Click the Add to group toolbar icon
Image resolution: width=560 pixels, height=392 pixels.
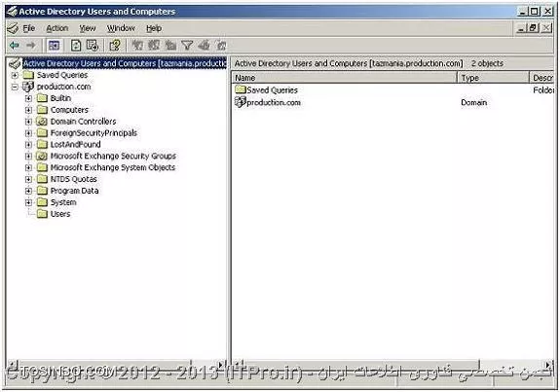pyautogui.click(x=221, y=46)
